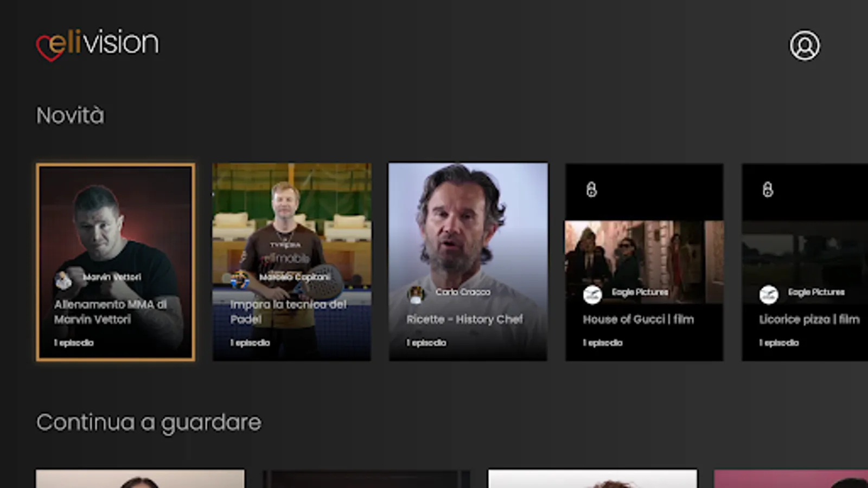
Task: Click the House of Gucci | film title
Action: [639, 319]
